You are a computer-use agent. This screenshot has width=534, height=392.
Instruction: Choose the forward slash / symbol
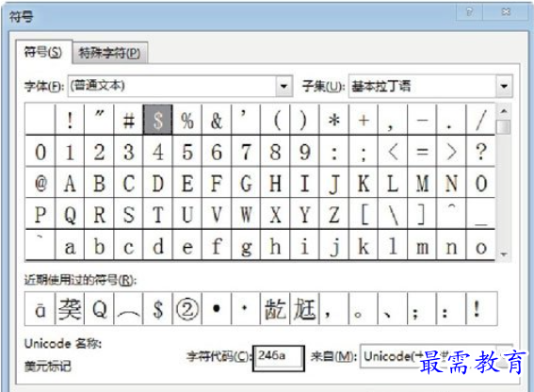tap(480, 120)
